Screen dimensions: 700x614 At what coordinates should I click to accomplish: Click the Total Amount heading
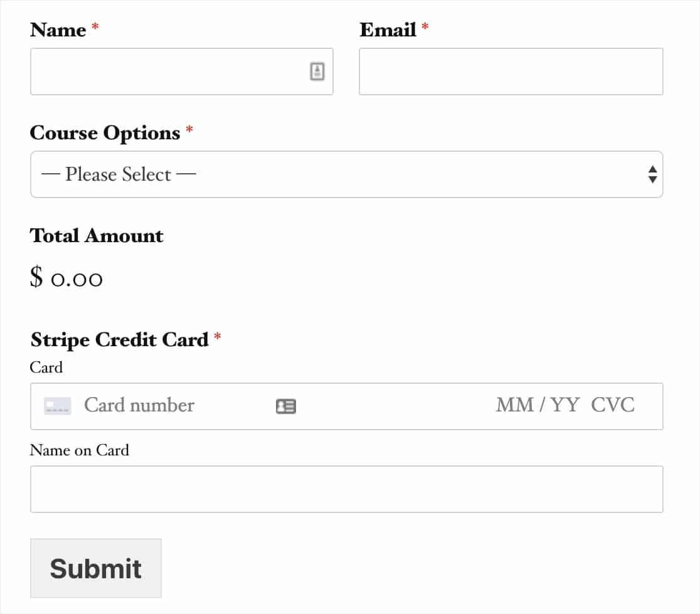[96, 235]
